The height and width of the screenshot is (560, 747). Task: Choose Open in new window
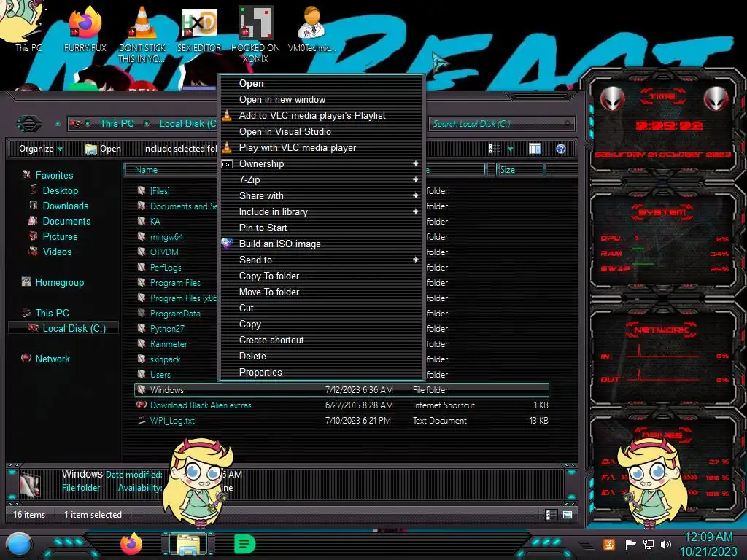click(321, 99)
